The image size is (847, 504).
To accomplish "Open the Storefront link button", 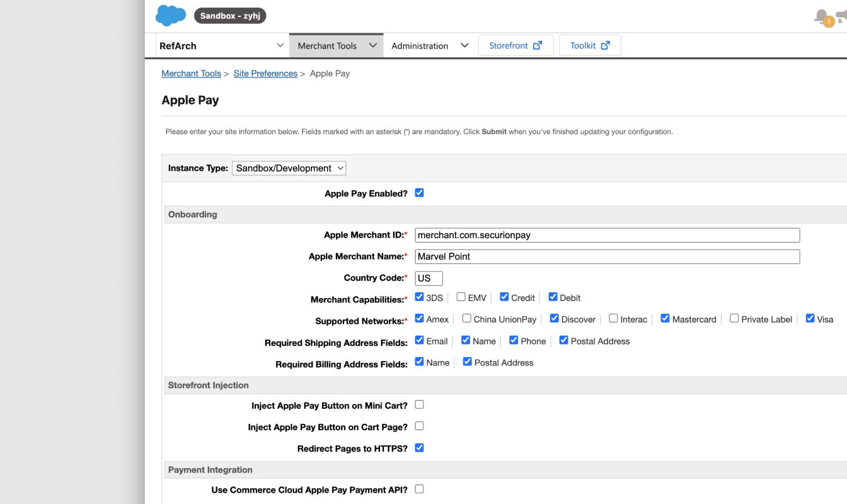I will point(516,45).
